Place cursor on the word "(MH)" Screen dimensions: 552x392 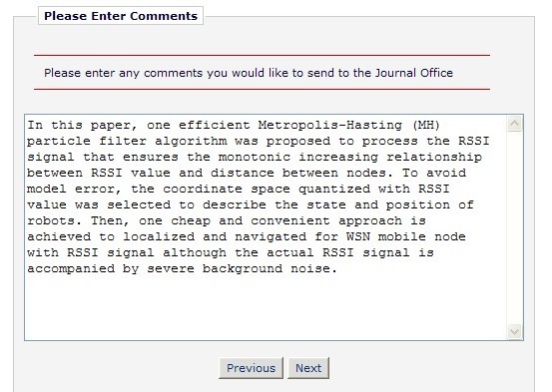click(426, 126)
